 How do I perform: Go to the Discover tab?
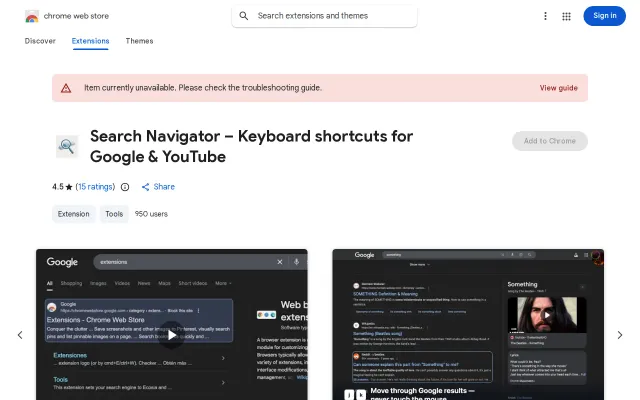[x=40, y=41]
